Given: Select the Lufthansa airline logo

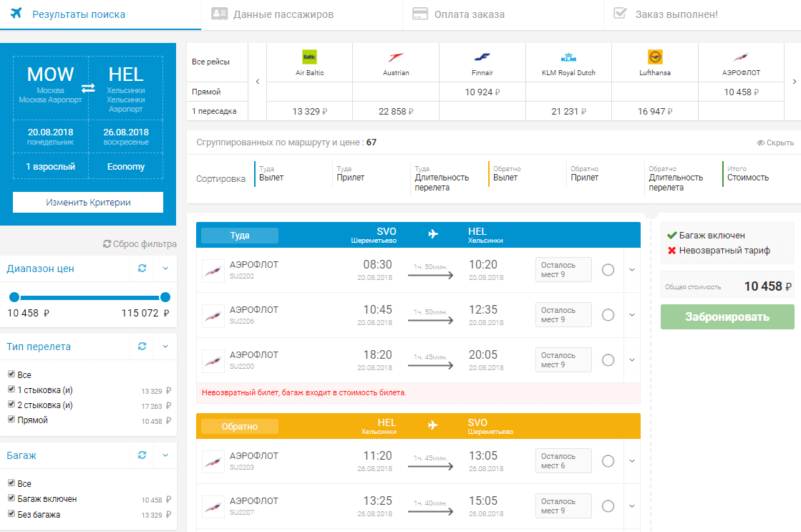Looking at the screenshot, I should (655, 57).
